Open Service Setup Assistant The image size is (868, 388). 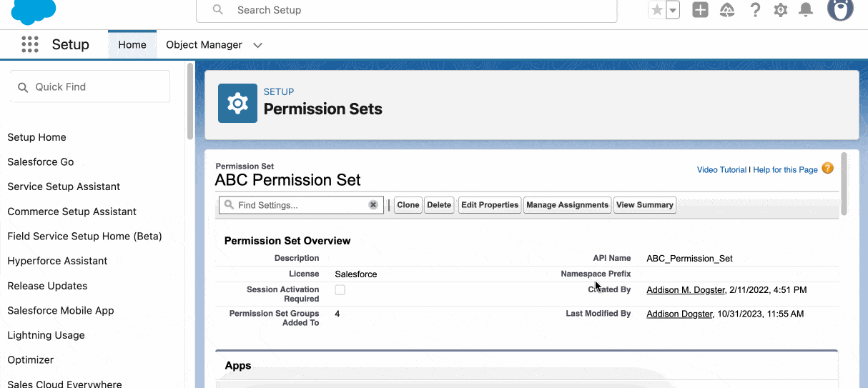(x=64, y=186)
